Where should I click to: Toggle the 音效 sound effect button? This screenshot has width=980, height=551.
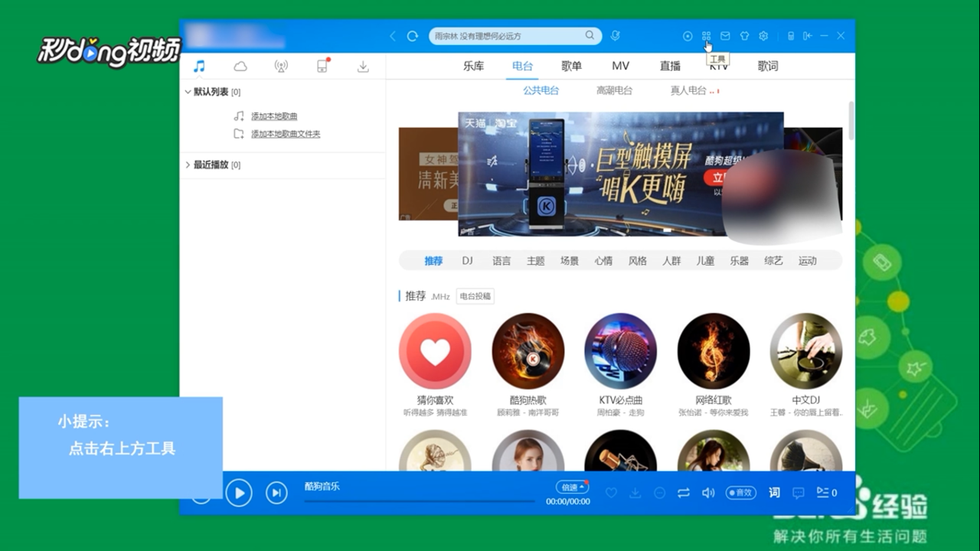tap(740, 493)
